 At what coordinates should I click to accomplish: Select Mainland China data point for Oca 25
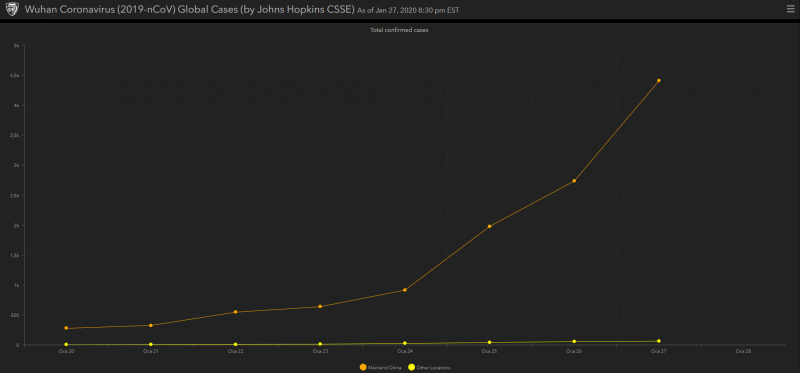pos(489,226)
